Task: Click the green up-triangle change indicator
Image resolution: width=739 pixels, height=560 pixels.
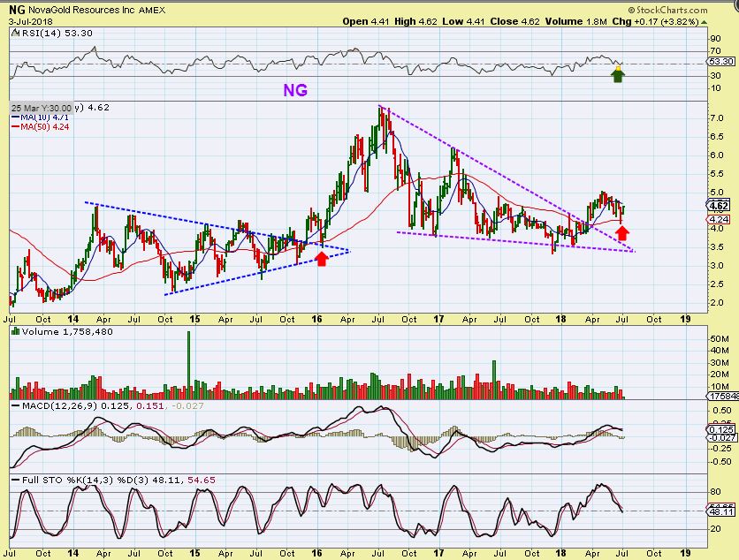Action: [x=705, y=22]
